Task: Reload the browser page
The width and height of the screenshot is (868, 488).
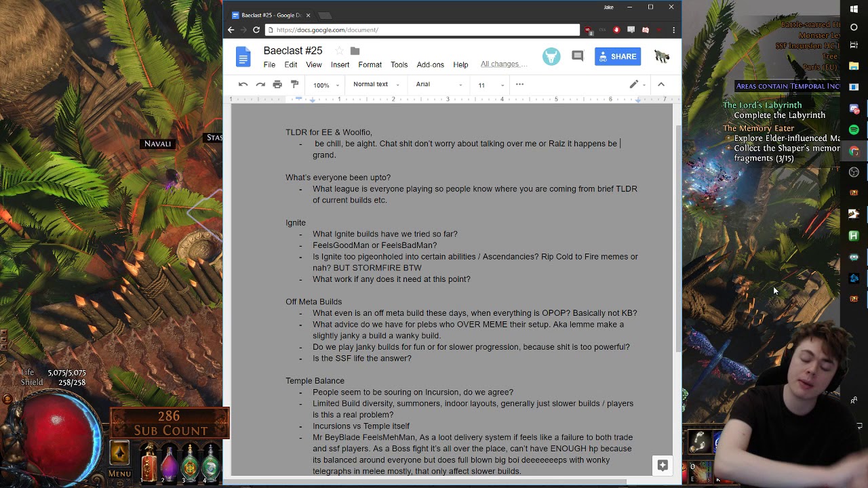Action: pyautogui.click(x=256, y=30)
